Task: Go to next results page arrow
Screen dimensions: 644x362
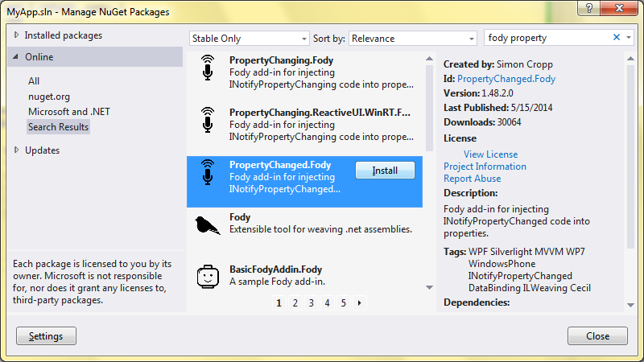Action: (359, 303)
